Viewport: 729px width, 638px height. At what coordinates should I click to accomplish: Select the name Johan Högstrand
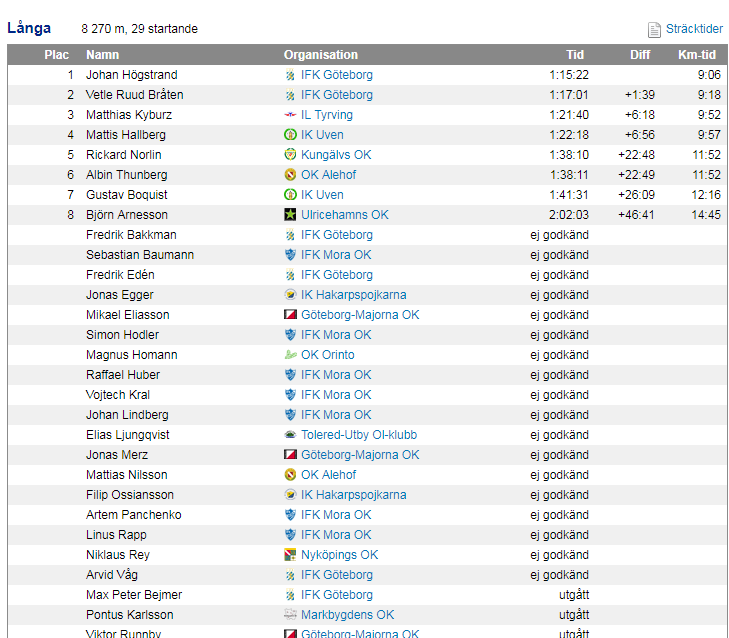click(132, 75)
